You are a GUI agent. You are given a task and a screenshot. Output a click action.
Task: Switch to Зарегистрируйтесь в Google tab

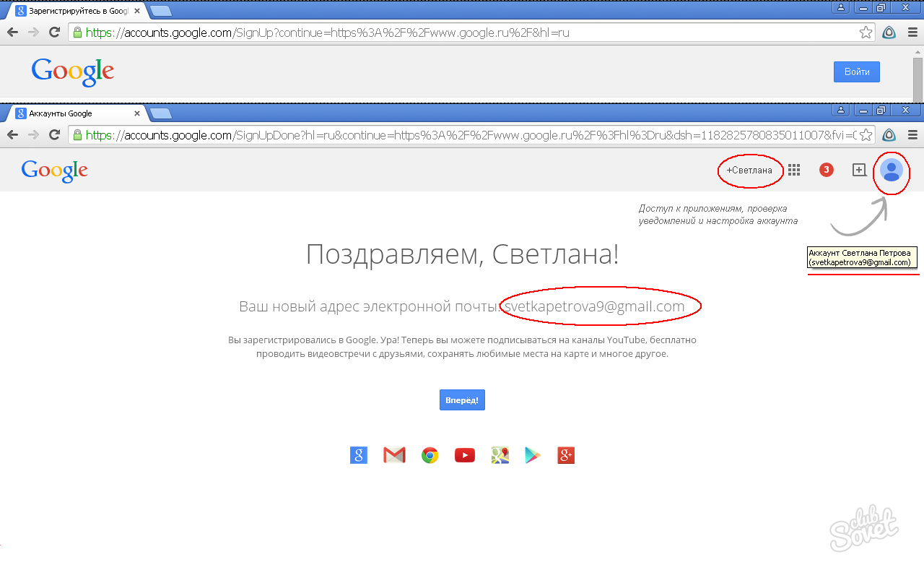(76, 11)
